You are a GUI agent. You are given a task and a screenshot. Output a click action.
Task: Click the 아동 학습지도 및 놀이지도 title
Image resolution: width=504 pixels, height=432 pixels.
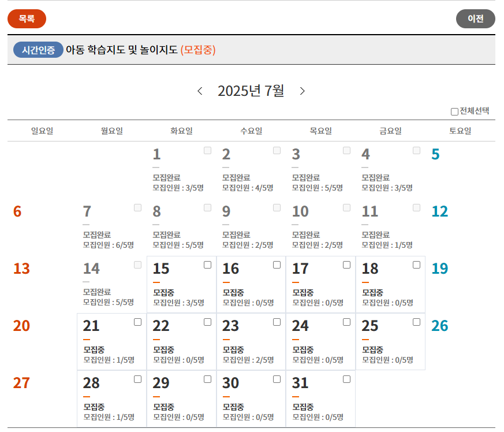[121, 50]
